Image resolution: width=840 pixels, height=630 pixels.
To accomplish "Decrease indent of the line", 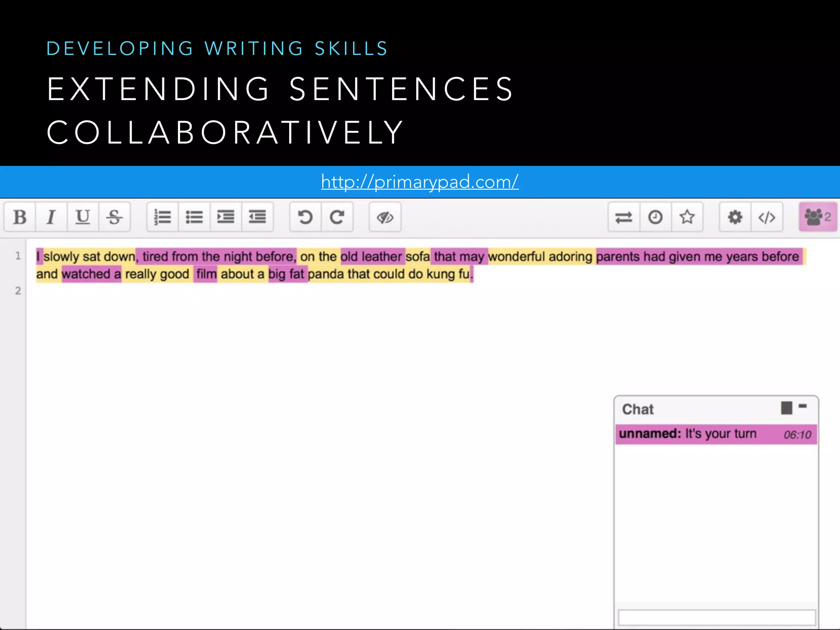I will coord(257,217).
